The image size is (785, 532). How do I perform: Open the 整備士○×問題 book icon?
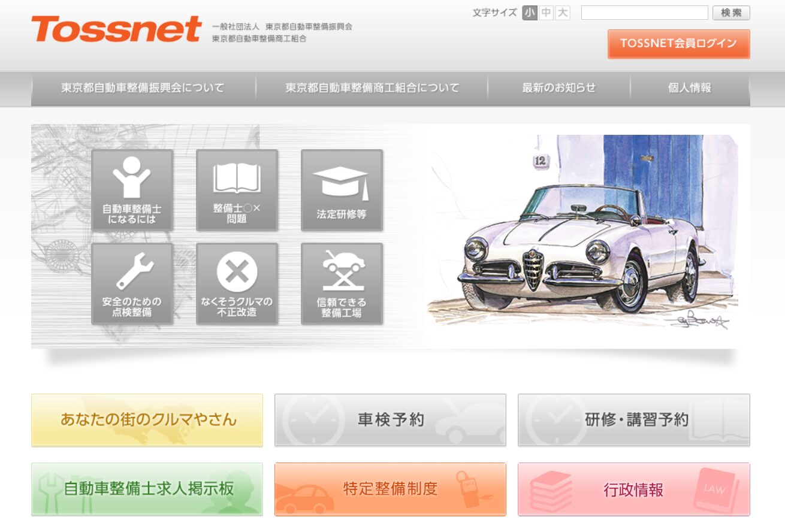(x=237, y=190)
